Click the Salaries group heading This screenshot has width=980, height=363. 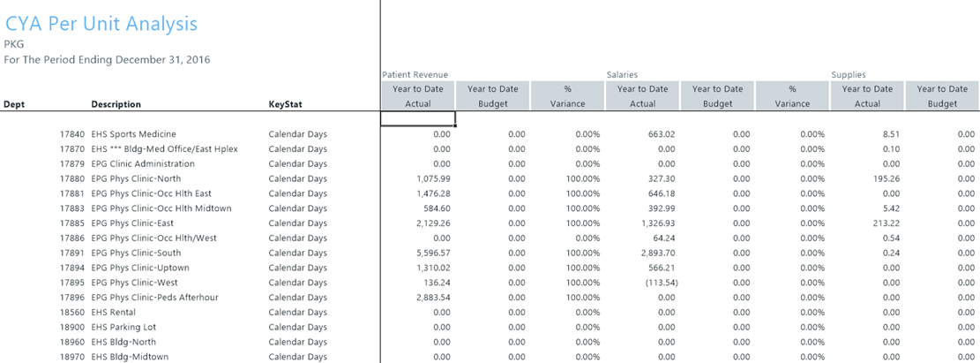point(622,76)
